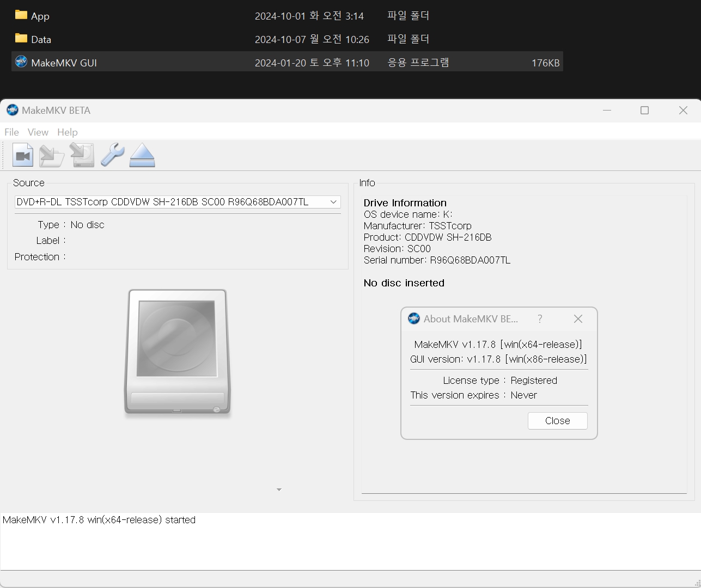Screen dimensions: 701x588
Task: Click the MakeMKV icon in About dialog title
Action: pyautogui.click(x=414, y=318)
